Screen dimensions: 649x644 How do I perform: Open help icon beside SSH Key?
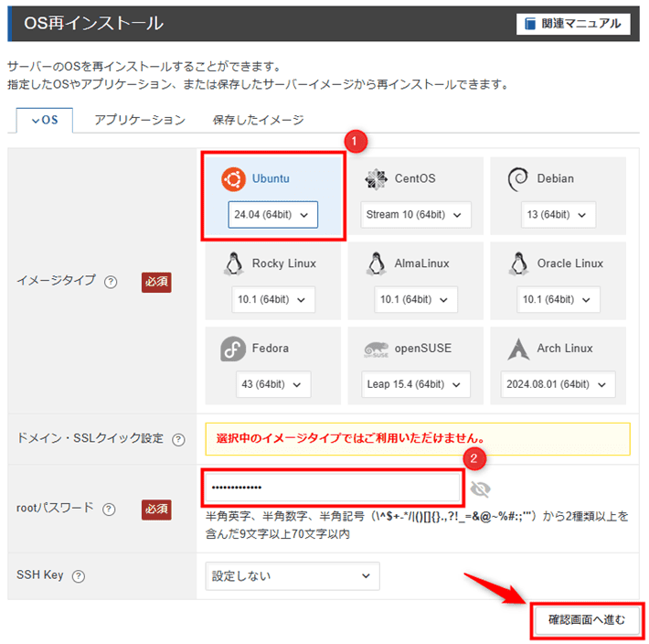click(79, 576)
